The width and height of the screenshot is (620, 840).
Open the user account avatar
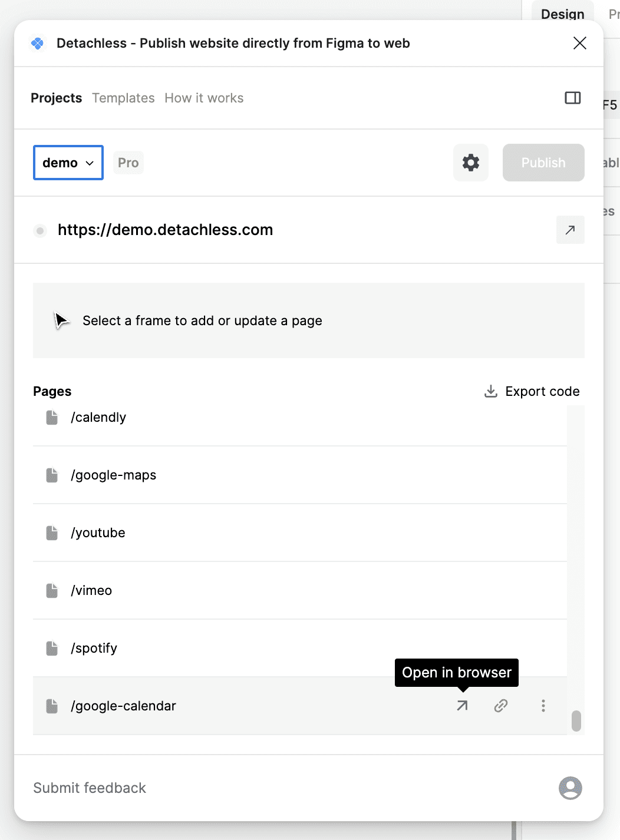pos(570,788)
